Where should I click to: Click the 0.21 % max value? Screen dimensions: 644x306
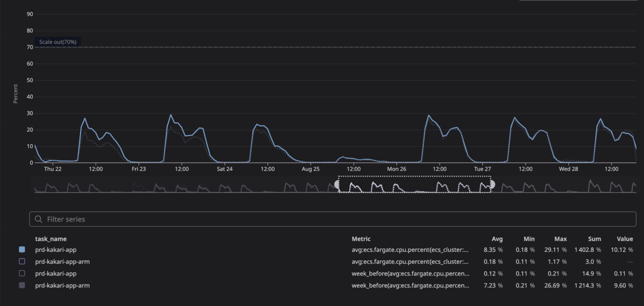[557, 273]
